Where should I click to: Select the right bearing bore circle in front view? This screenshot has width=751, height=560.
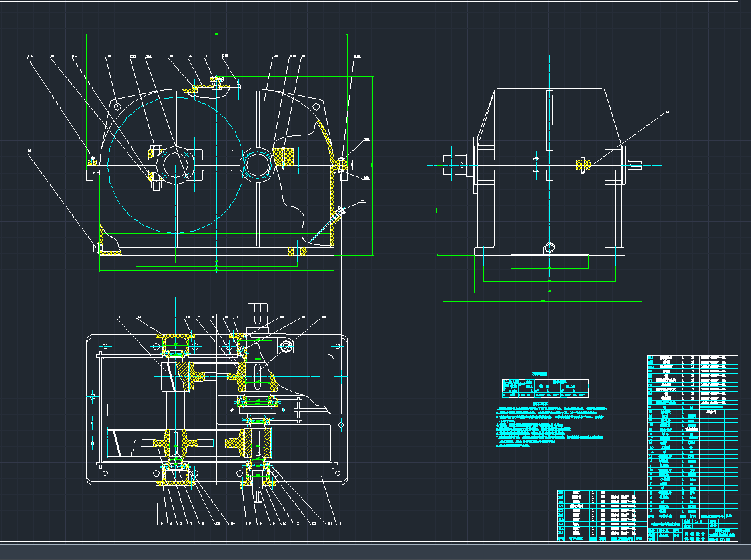coord(256,162)
